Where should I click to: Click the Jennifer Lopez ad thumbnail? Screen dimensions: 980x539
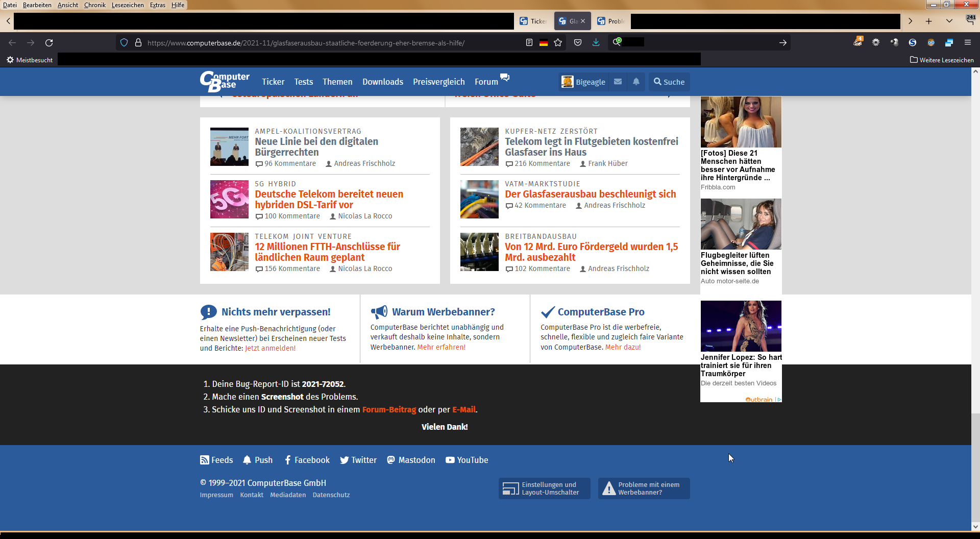point(741,326)
